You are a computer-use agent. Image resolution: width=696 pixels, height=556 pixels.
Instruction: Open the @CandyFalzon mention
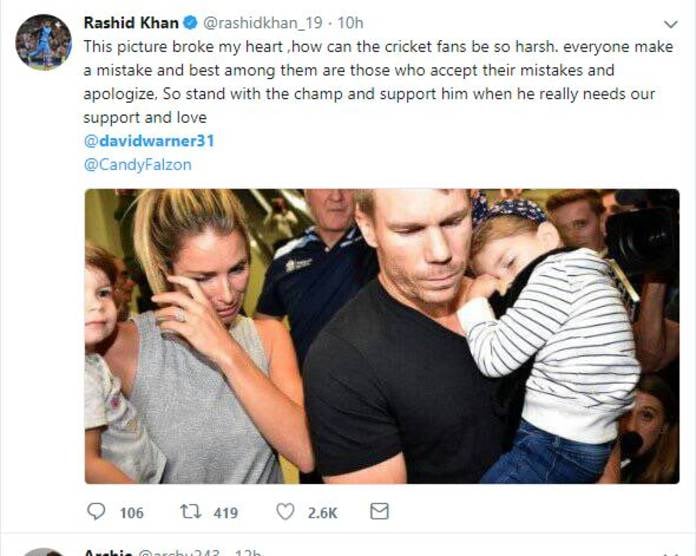137,165
